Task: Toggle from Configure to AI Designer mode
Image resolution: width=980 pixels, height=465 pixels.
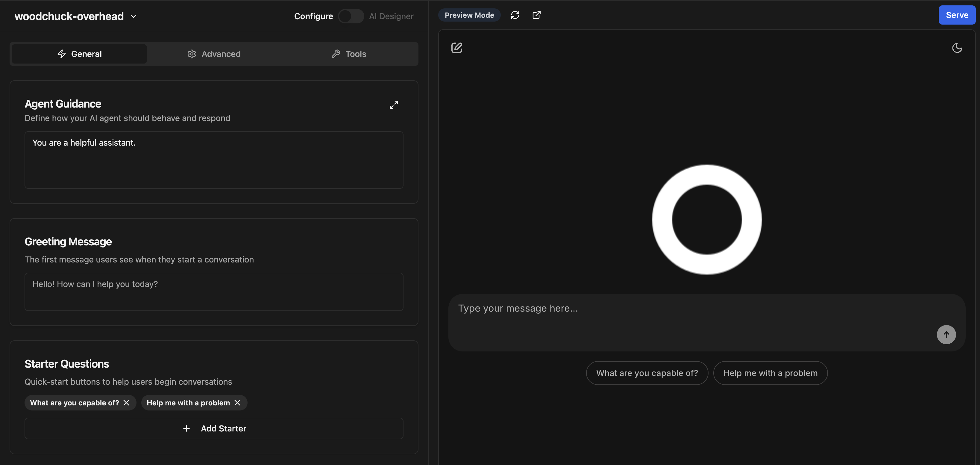Action: [x=351, y=16]
